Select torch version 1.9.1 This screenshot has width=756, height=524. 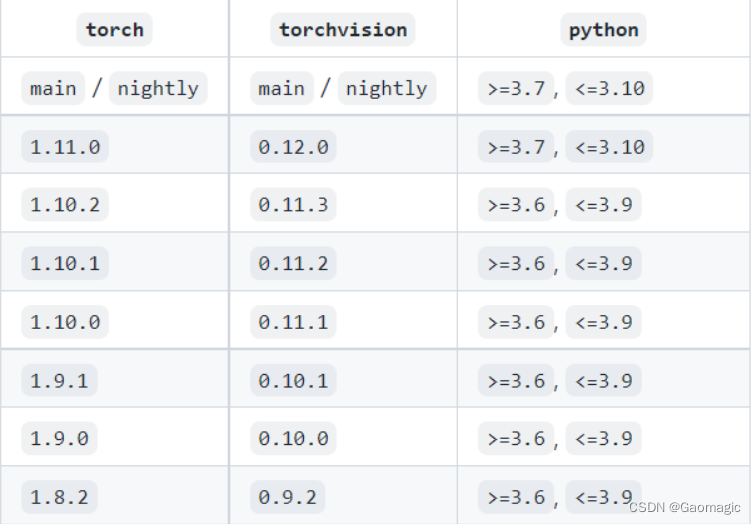tap(59, 380)
